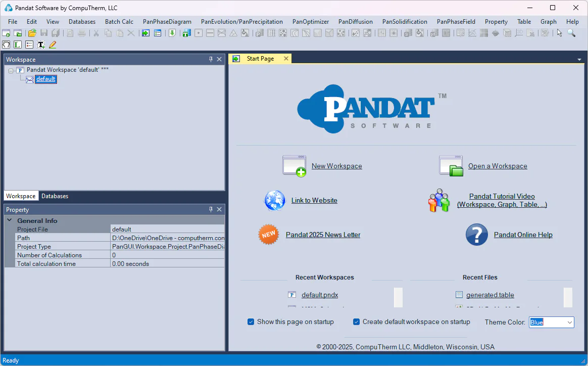Open the Theme Color dropdown
Image resolution: width=588 pixels, height=366 pixels.
click(570, 322)
